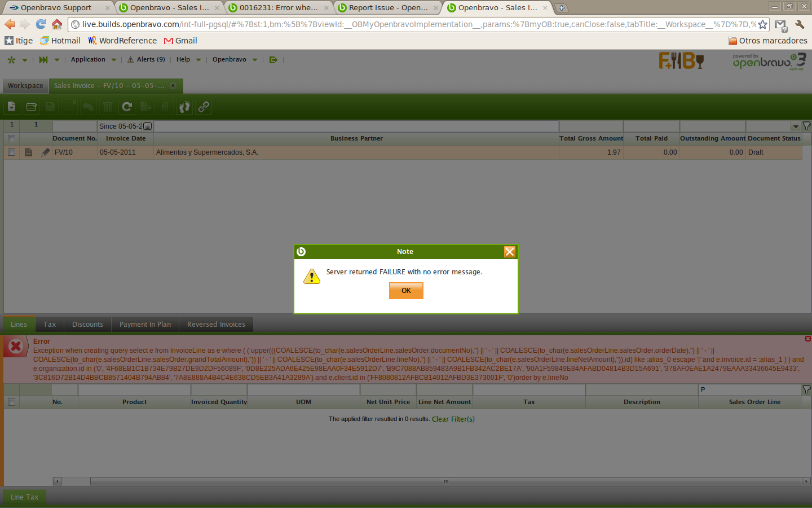Viewport: 812px width, 508px height.
Task: Close the Sales Invoice tab
Action: point(173,86)
